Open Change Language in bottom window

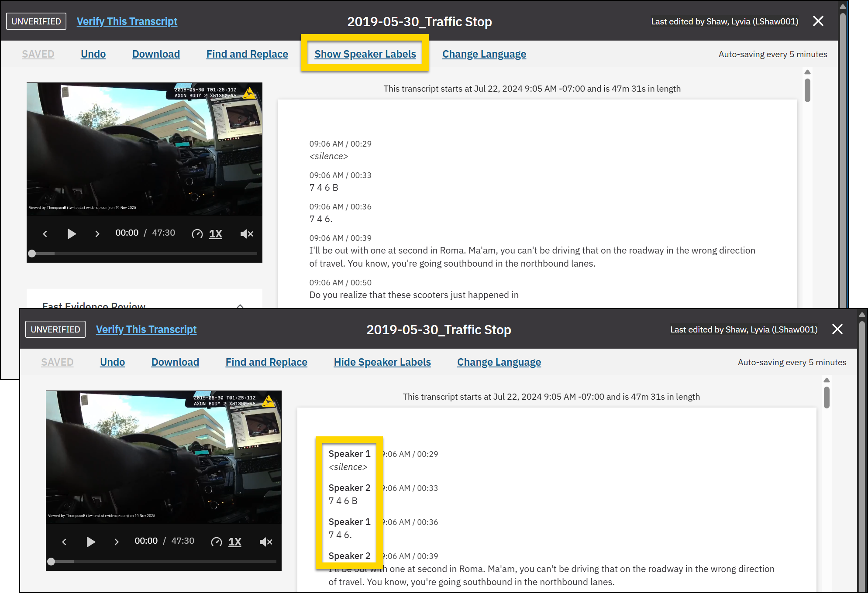coord(499,362)
